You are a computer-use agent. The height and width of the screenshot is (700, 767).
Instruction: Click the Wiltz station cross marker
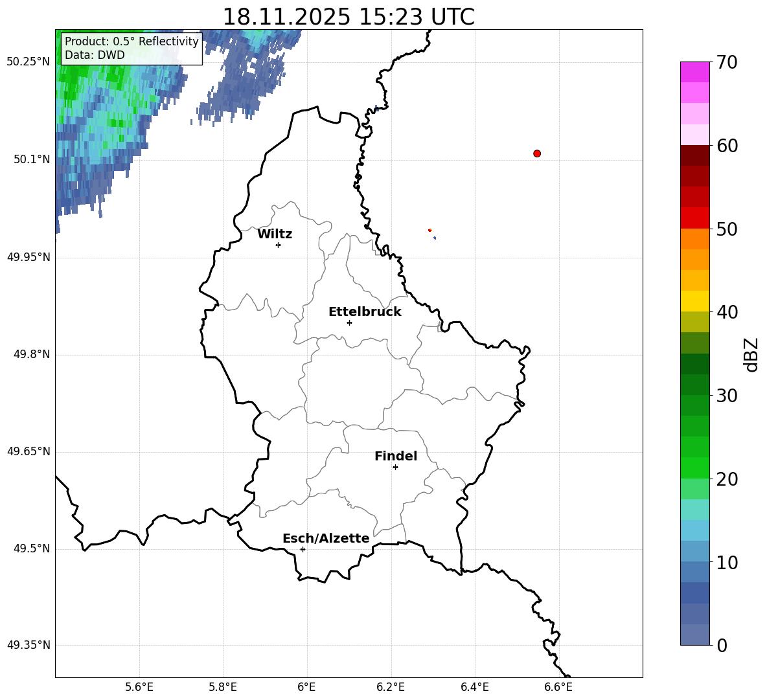[x=279, y=245]
